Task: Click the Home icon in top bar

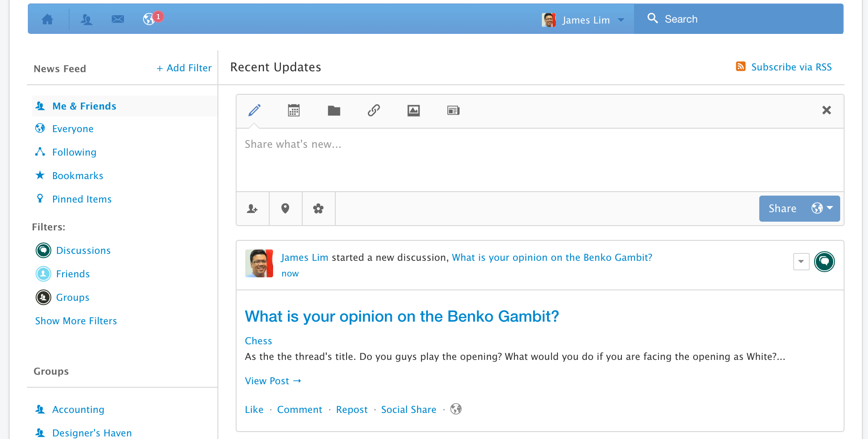Action: (x=47, y=20)
